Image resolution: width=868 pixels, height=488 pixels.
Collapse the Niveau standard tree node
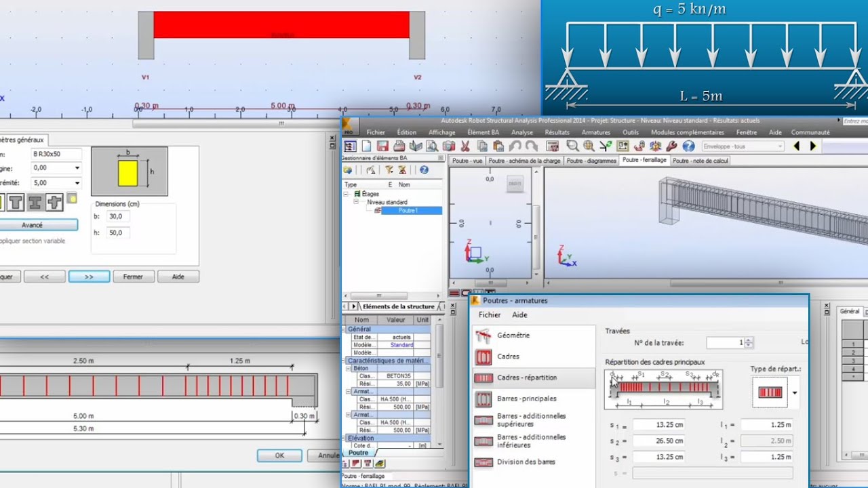(356, 202)
